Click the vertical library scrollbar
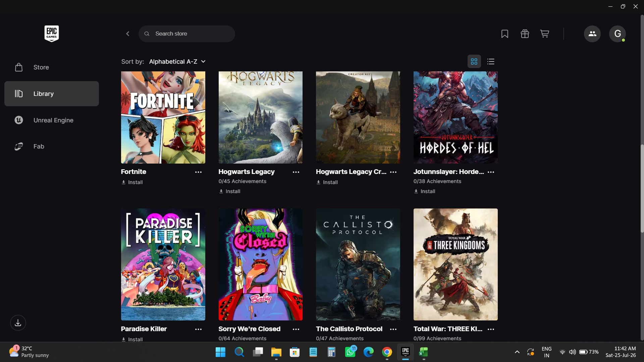Viewport: 644px width, 362px height. [x=642, y=188]
